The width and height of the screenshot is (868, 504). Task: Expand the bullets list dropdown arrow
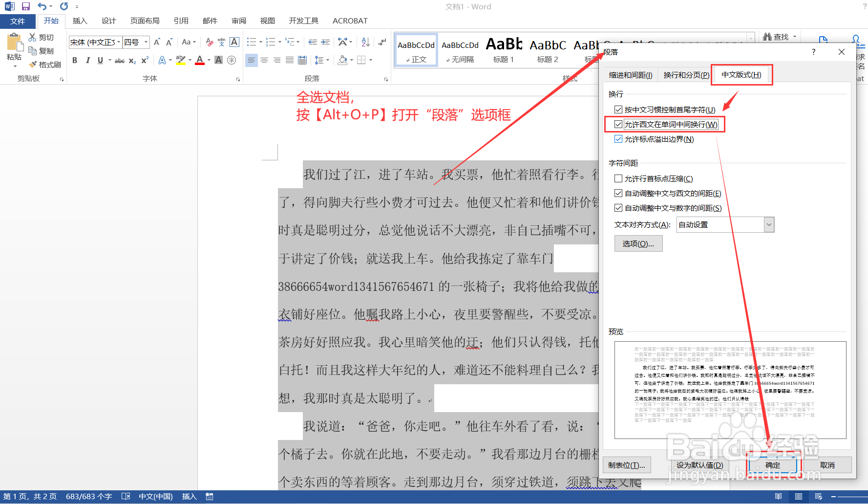[260, 42]
